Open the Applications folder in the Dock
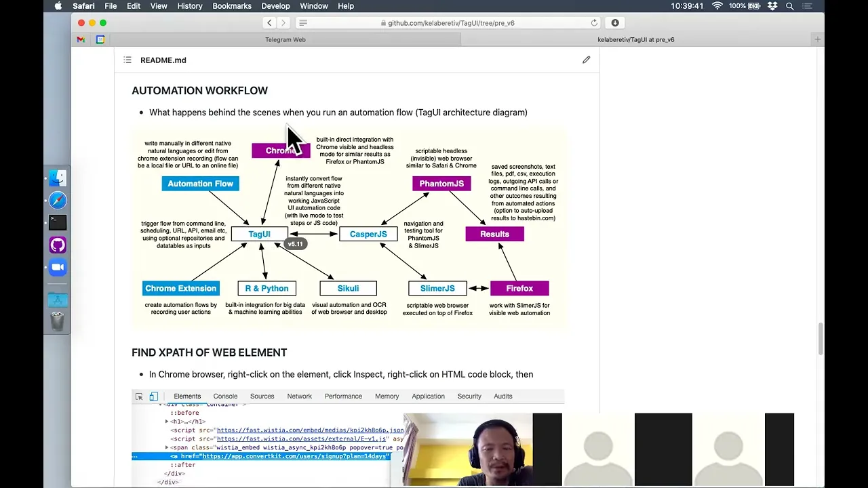868x488 pixels. pos(58,300)
